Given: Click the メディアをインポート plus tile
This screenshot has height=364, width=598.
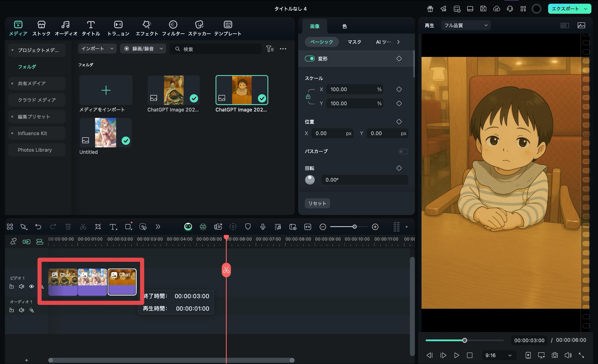Looking at the screenshot, I should pos(106,90).
